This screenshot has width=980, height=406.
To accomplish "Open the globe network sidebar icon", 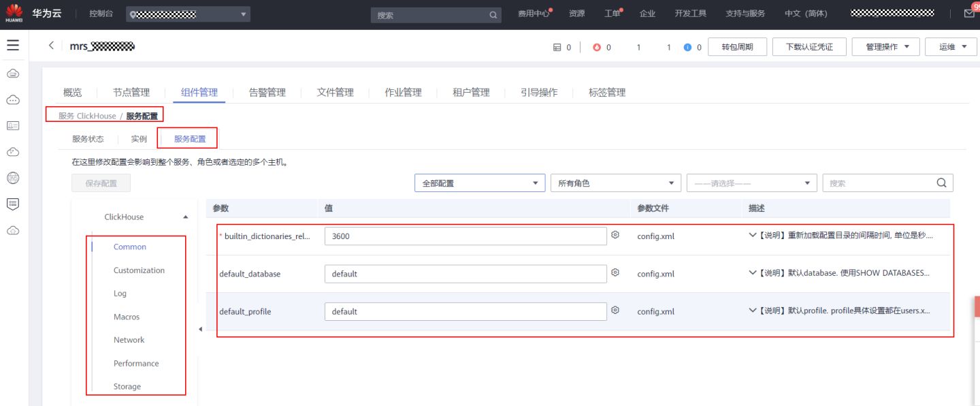I will (x=13, y=178).
